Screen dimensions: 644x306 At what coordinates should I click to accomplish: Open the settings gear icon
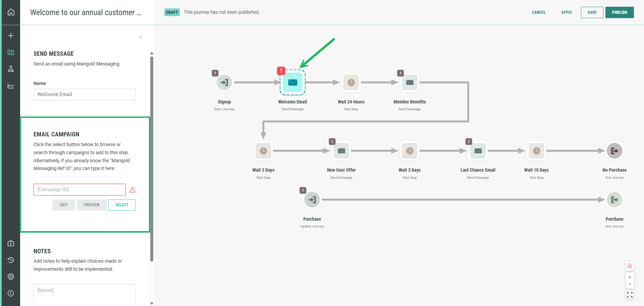11,276
